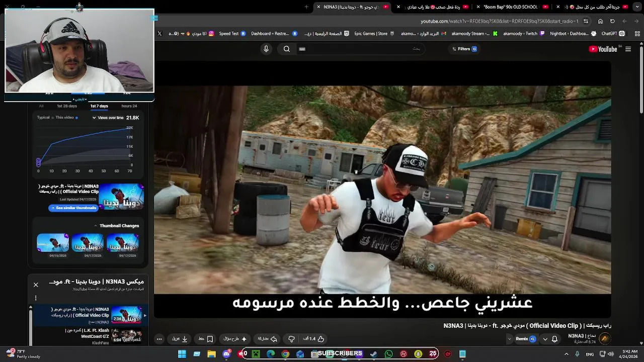Screen dimensions: 644x362
Task: Click the sparkle ask question button
Action: 235,339
